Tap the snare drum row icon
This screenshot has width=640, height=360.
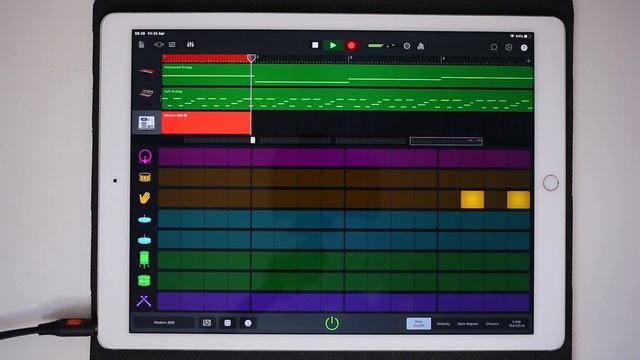click(145, 177)
